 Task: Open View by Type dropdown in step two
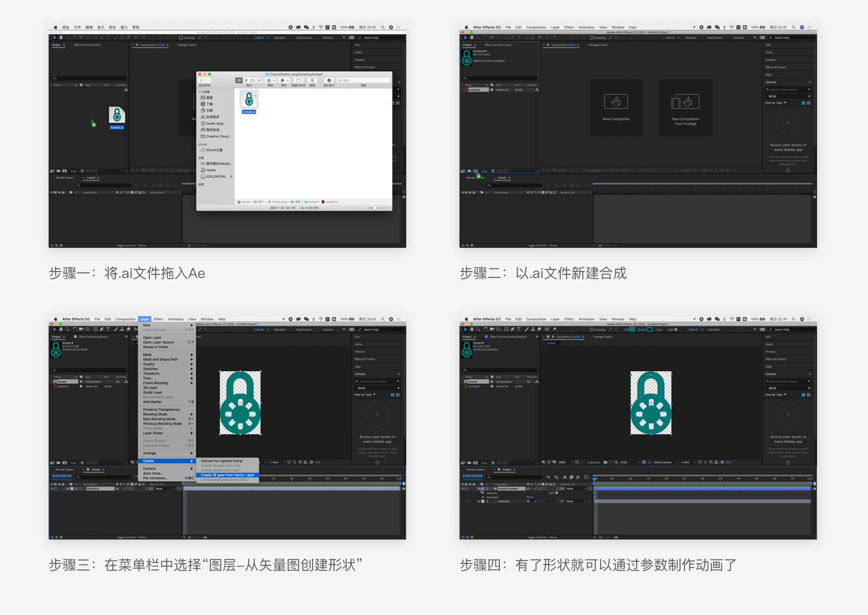pos(775,103)
